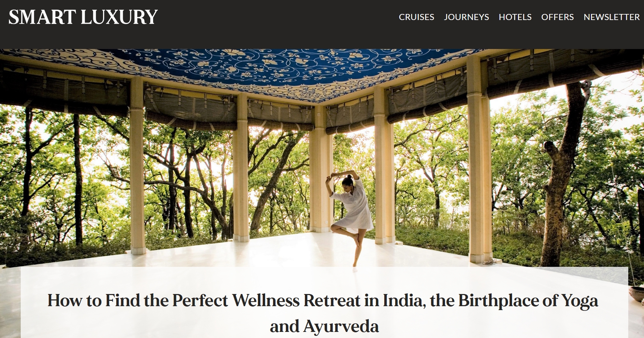
Task: Click the Wellness Retreat in India headline
Action: point(323,300)
